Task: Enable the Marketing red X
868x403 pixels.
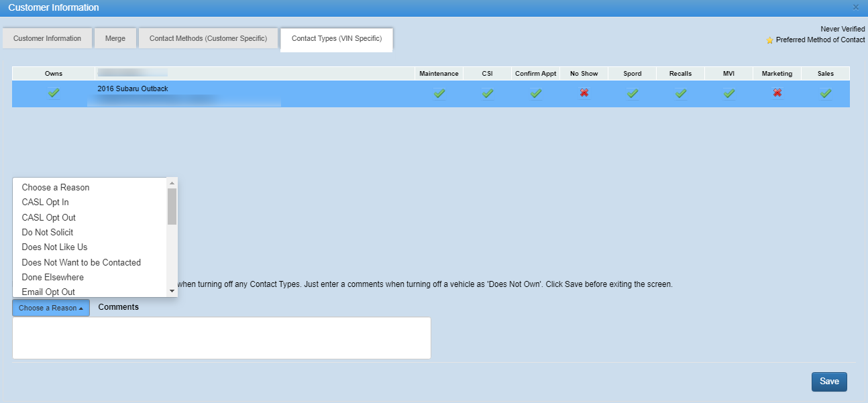Action: 777,93
